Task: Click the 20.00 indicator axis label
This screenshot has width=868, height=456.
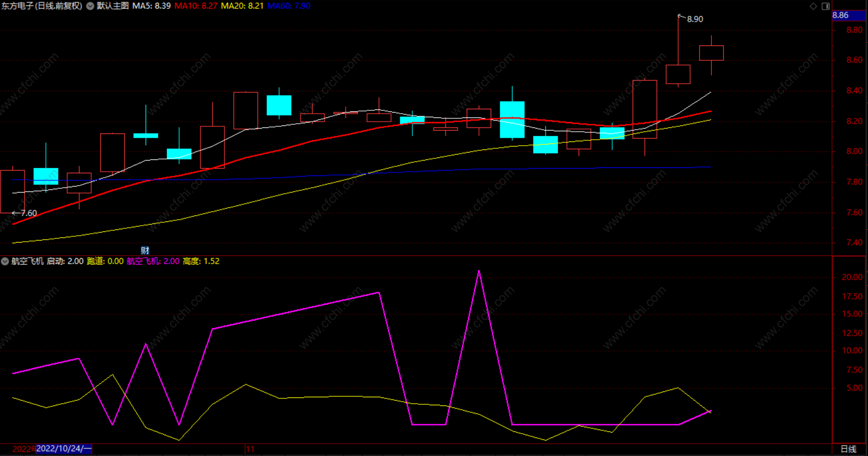Action: pyautogui.click(x=852, y=277)
